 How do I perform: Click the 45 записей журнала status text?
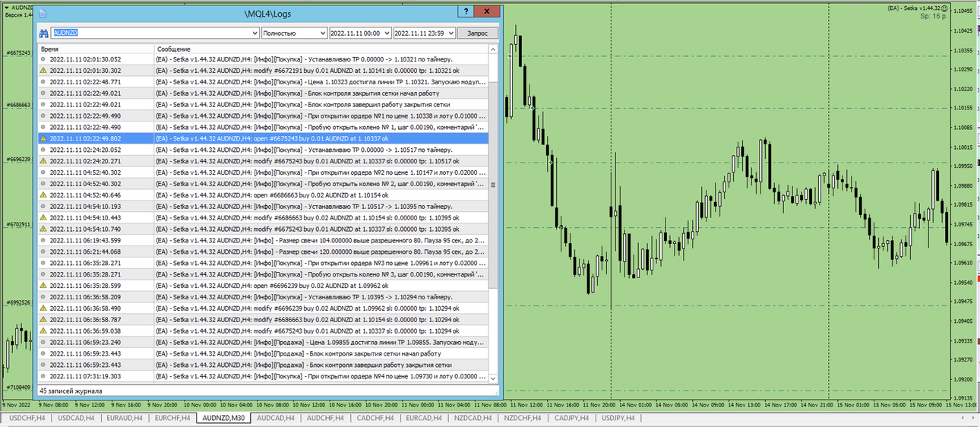click(71, 391)
